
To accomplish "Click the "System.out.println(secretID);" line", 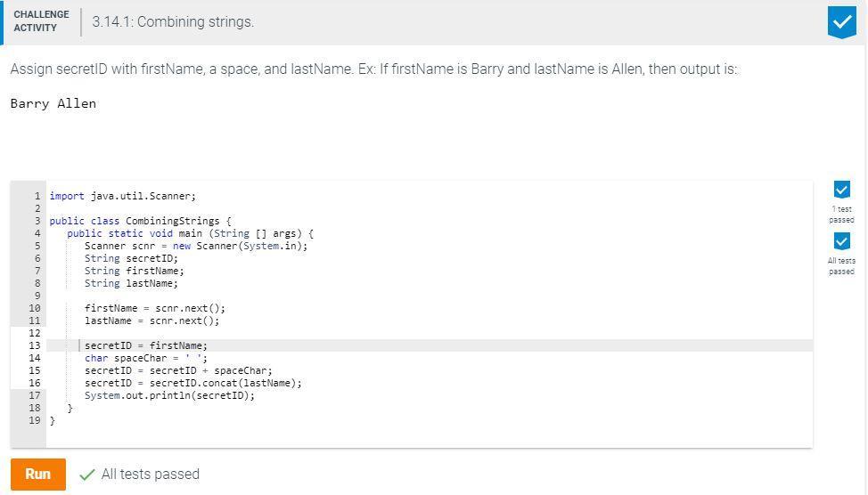I will point(169,395).
